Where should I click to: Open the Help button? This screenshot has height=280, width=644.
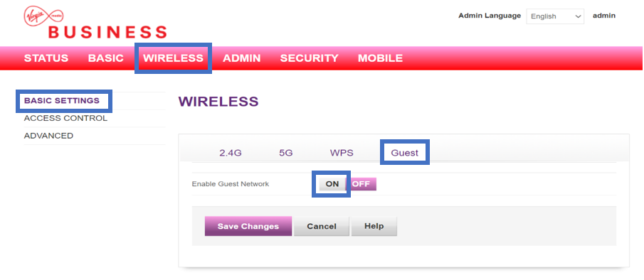pos(374,226)
